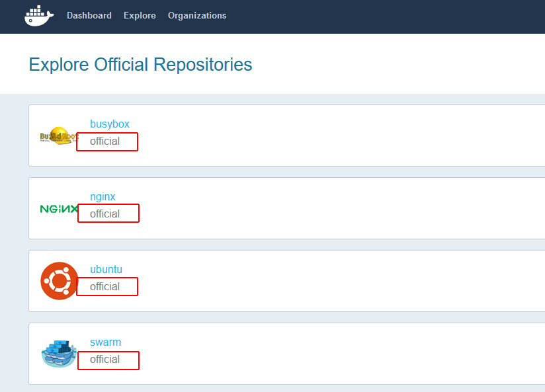Viewport: 545px width, 392px height.
Task: Select the orange Ubuntu circle logo
Action: [59, 281]
